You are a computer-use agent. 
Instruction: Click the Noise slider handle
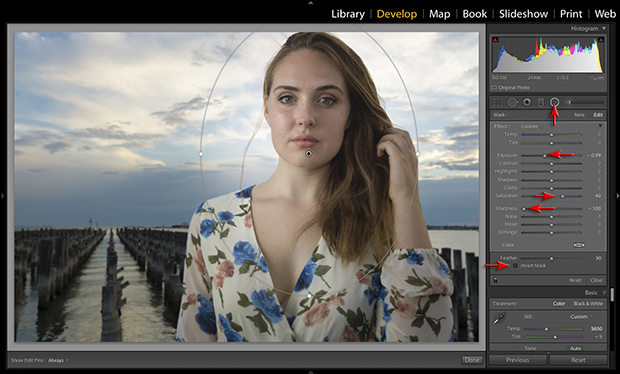point(552,217)
